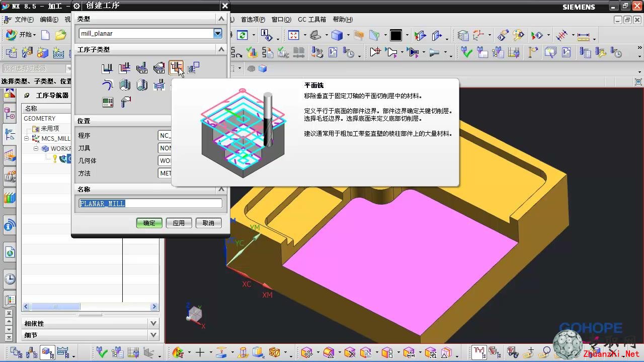Screen dimensions: 644x362
Task: Select the highlighted PLANAR_MILL subtype icon
Action: (x=176, y=67)
